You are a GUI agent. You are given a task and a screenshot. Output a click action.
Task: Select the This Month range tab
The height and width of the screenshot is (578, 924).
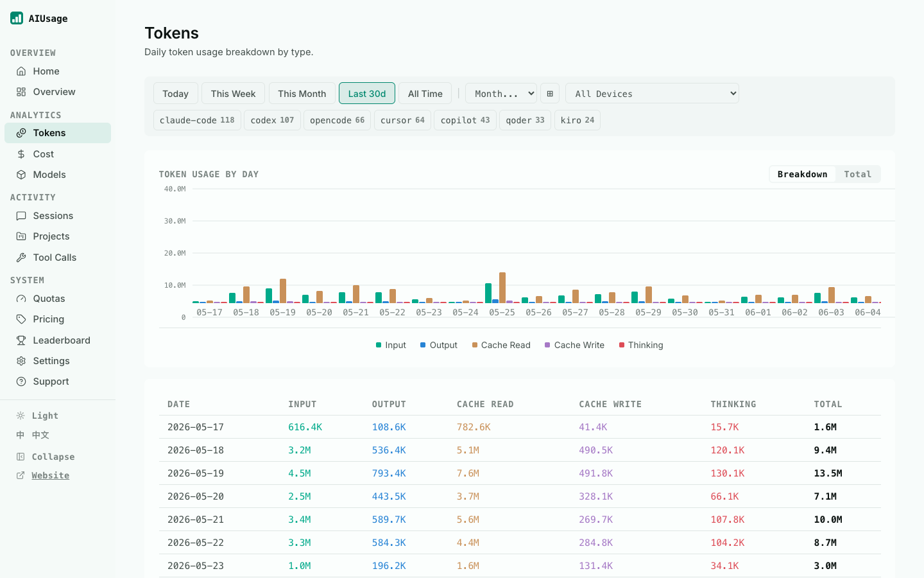click(x=302, y=93)
